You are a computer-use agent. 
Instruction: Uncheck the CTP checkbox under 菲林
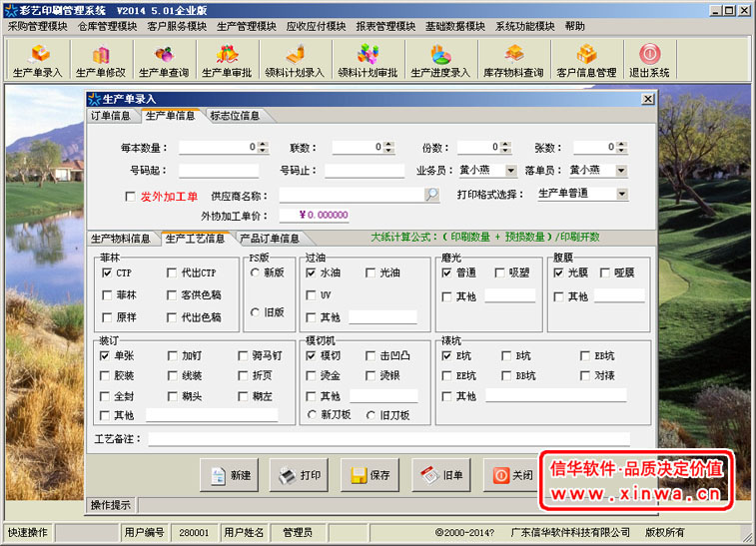pyautogui.click(x=107, y=273)
